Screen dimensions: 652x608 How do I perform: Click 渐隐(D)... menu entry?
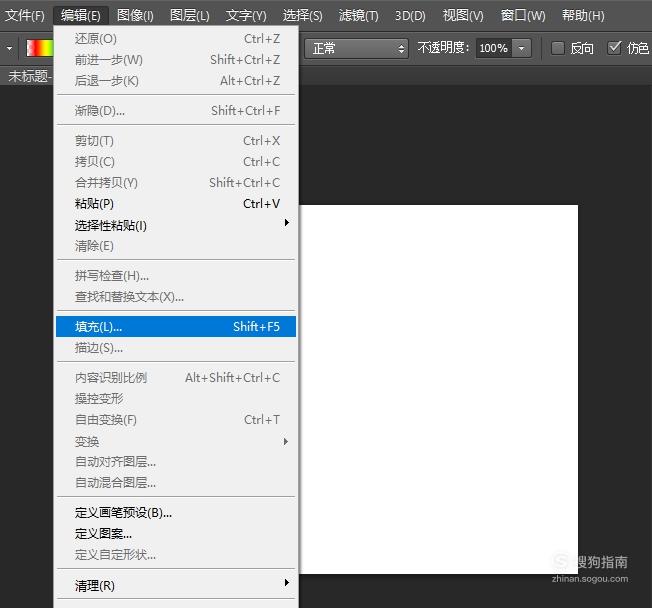[x=176, y=111]
